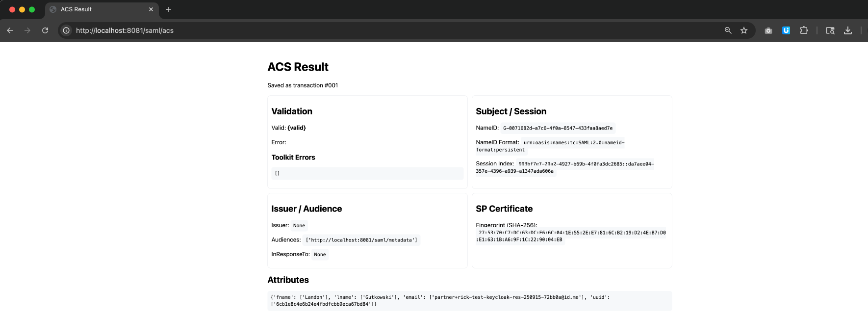This screenshot has width=868, height=318.
Task: Click the Validation heading
Action: (x=292, y=111)
